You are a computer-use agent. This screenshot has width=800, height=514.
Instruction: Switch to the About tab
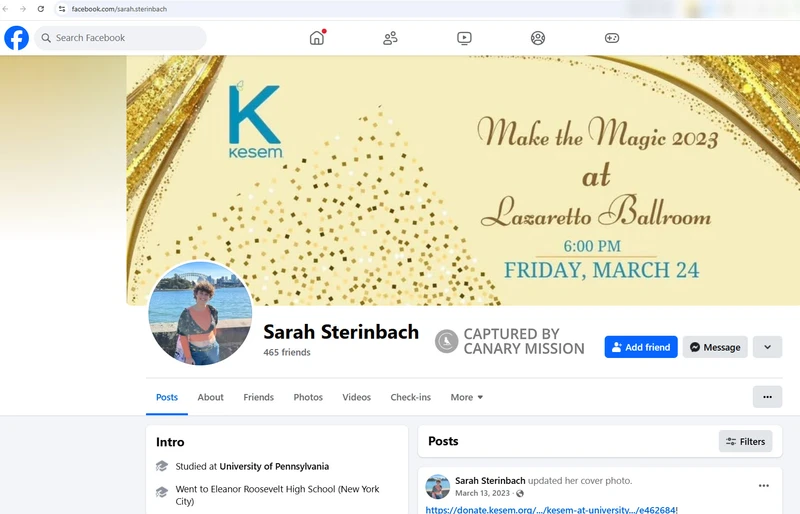point(210,397)
